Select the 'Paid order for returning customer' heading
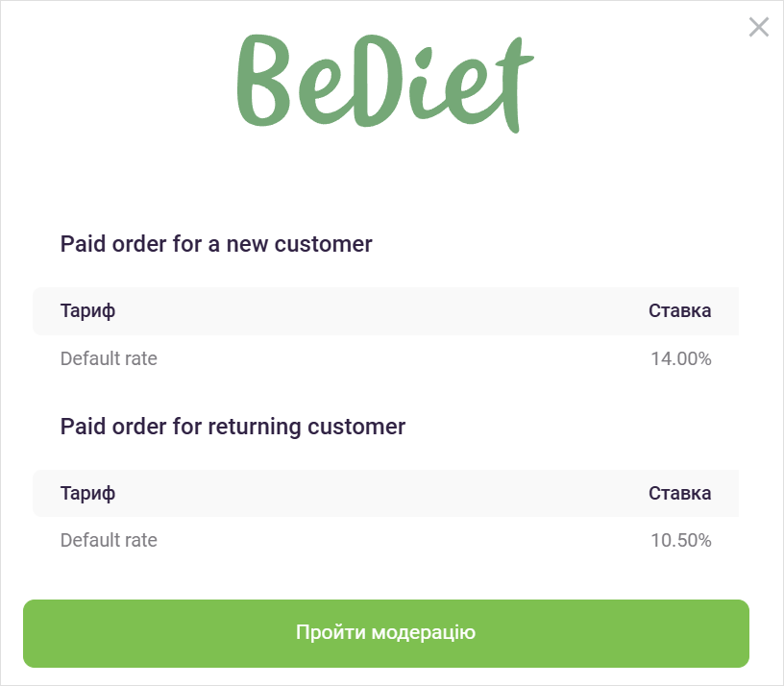 coord(233,426)
